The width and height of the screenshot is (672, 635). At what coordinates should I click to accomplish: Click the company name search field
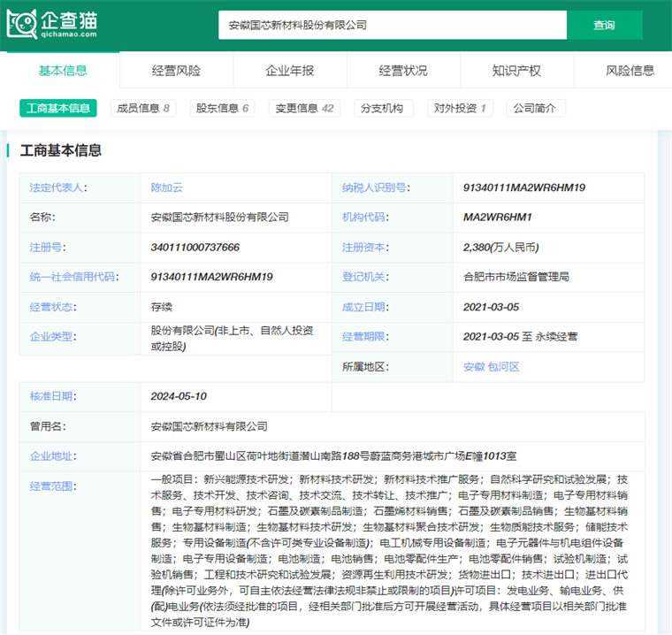point(393,25)
